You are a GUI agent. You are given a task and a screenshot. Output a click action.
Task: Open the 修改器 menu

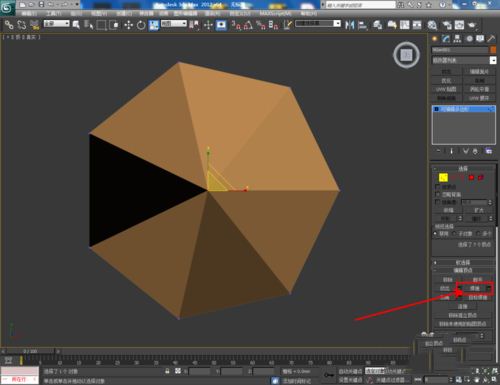click(146, 13)
